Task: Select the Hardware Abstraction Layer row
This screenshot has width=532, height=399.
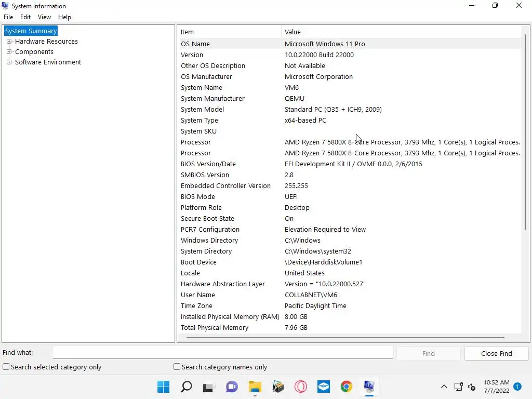Action: [350, 284]
